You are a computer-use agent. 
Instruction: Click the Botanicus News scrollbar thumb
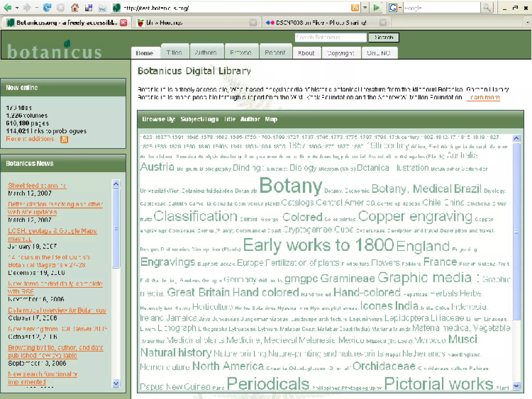116,228
